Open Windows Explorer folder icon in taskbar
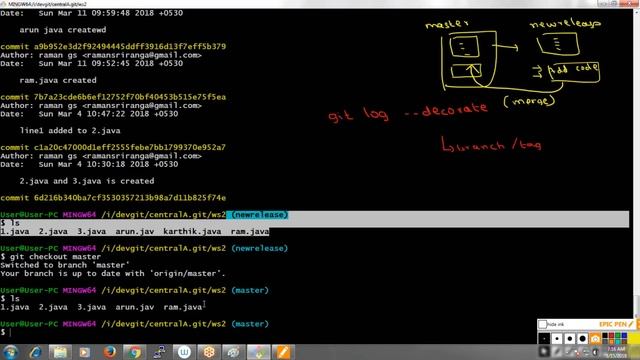 pos(60,352)
